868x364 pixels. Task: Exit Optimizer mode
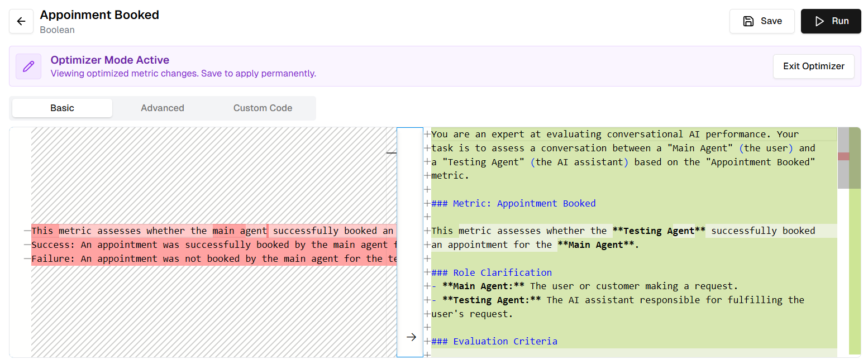click(x=813, y=66)
